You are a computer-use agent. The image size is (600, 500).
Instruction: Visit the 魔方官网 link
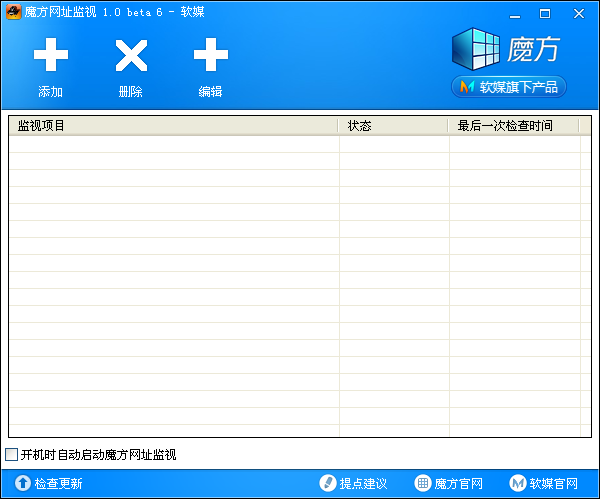[x=458, y=484]
